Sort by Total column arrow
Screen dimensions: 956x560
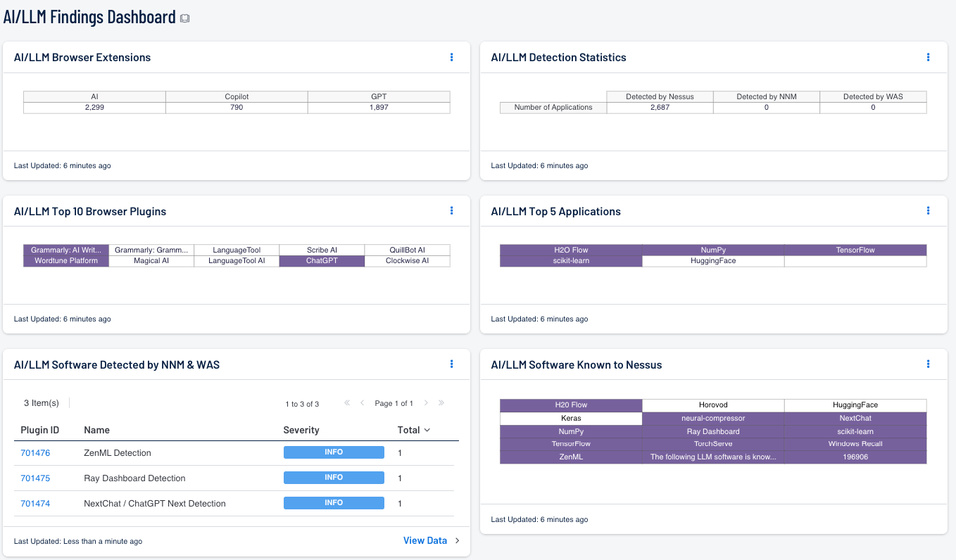pos(427,430)
